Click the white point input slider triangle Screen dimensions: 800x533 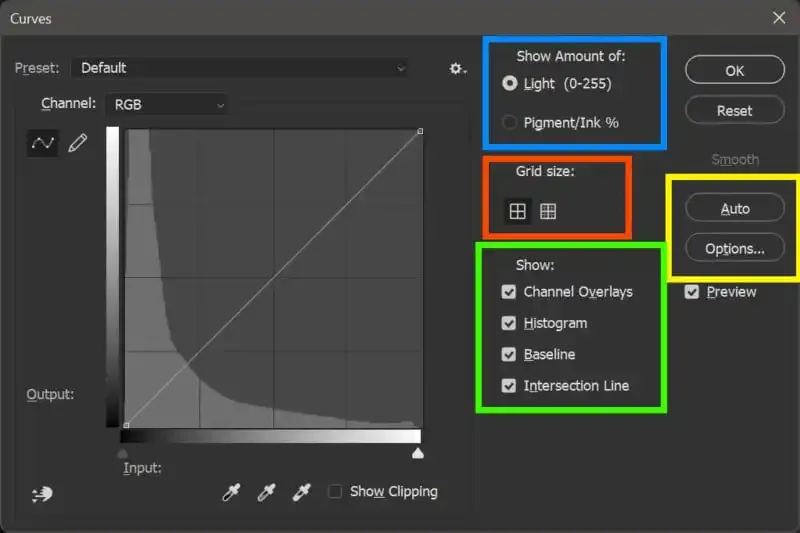tap(418, 454)
